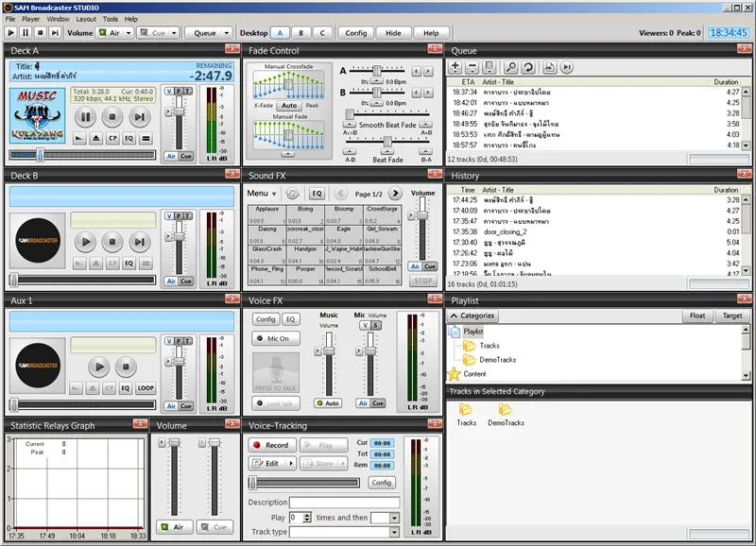Pause playback on Deck A
This screenshot has width=756, height=546.
pos(85,117)
